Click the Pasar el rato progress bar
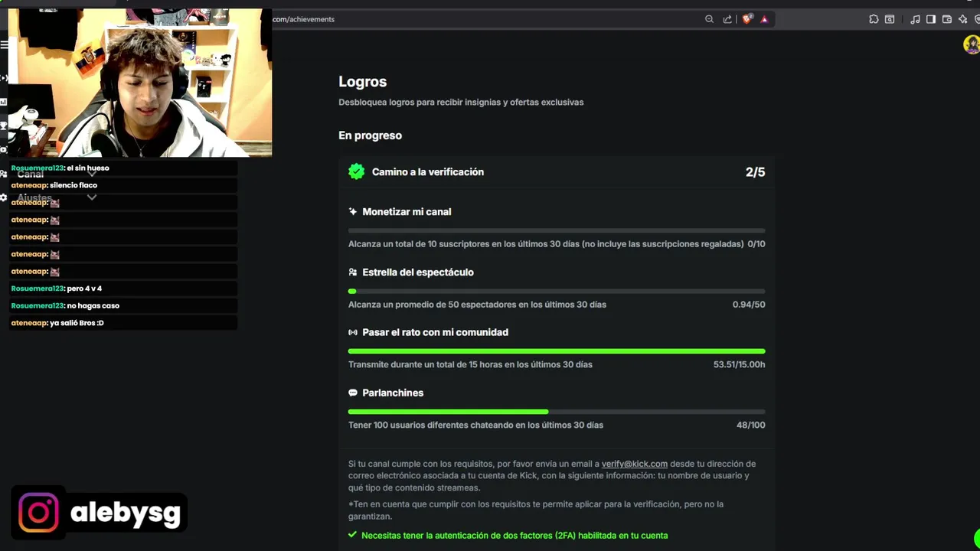980x551 pixels. coord(557,351)
